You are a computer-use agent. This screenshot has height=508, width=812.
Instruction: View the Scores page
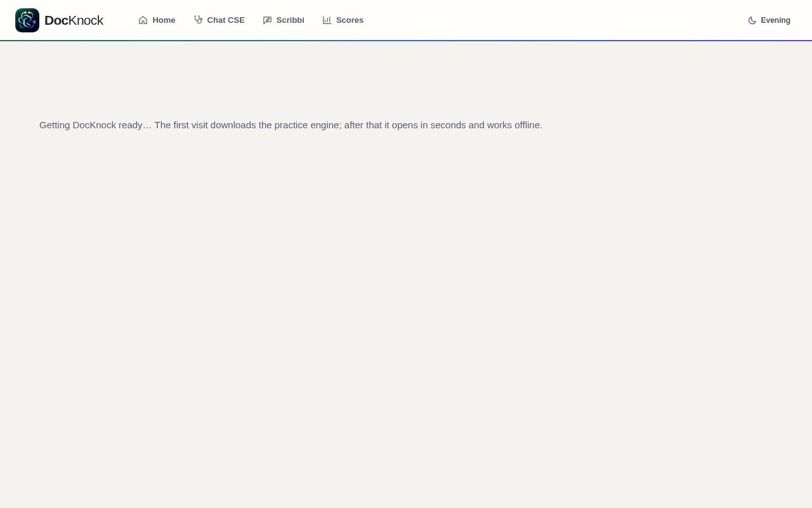click(x=343, y=20)
